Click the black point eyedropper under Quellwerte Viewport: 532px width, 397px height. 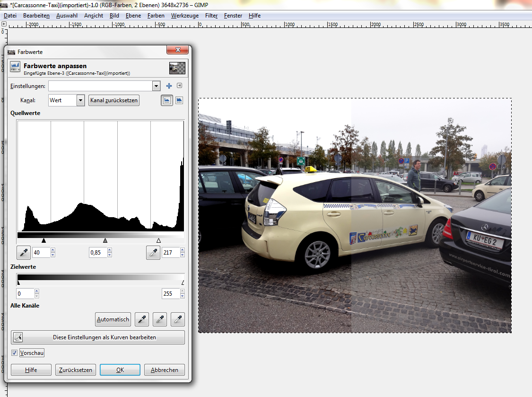point(24,253)
